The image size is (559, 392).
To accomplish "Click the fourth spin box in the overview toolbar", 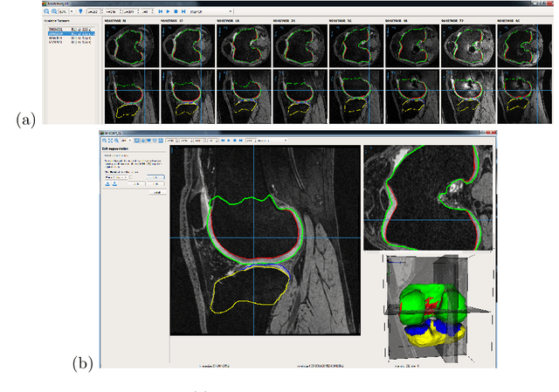I will 148,11.
